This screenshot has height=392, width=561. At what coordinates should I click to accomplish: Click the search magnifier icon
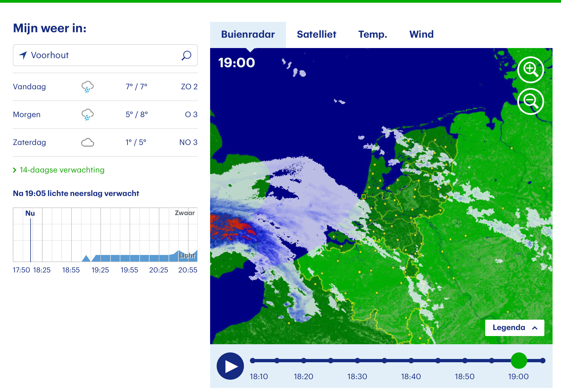186,55
